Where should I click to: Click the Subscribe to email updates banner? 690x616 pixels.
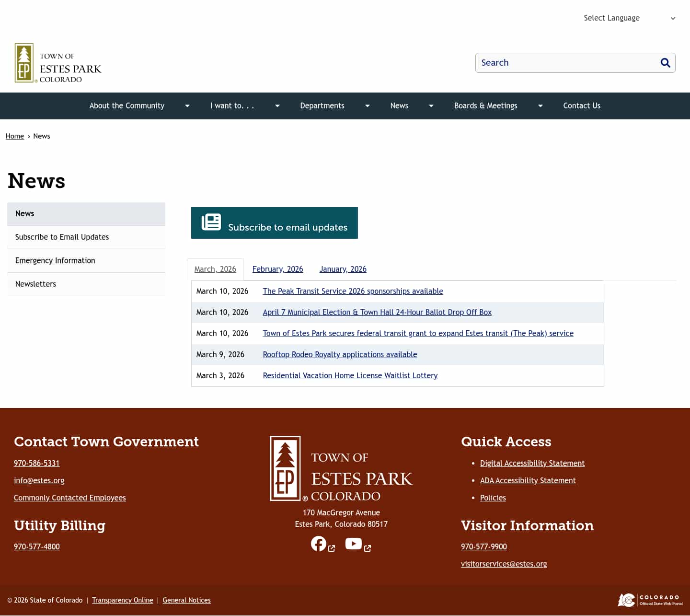[274, 222]
